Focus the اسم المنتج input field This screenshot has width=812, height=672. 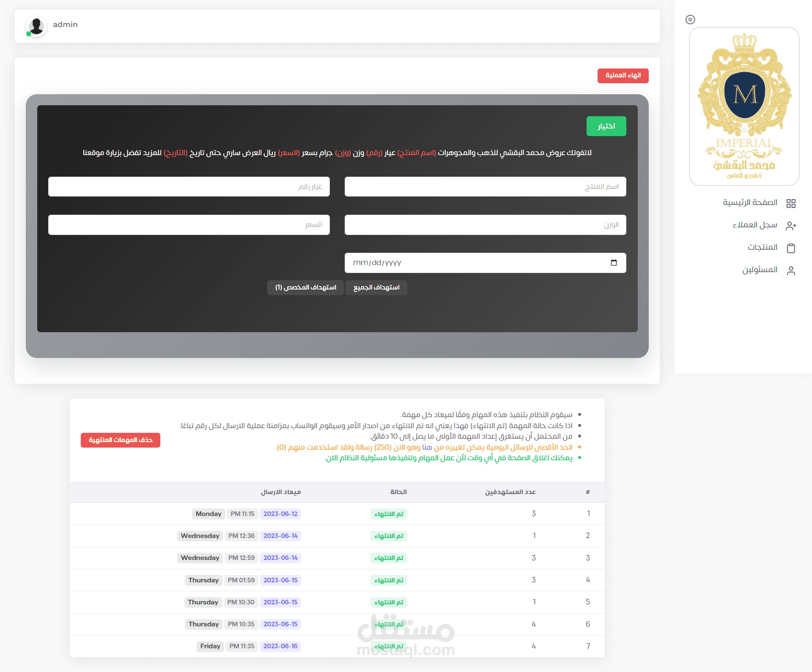click(x=485, y=186)
